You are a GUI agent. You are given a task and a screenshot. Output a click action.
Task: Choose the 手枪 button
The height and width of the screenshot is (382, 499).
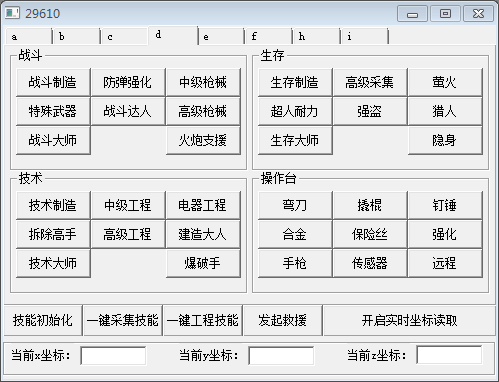coord(295,263)
